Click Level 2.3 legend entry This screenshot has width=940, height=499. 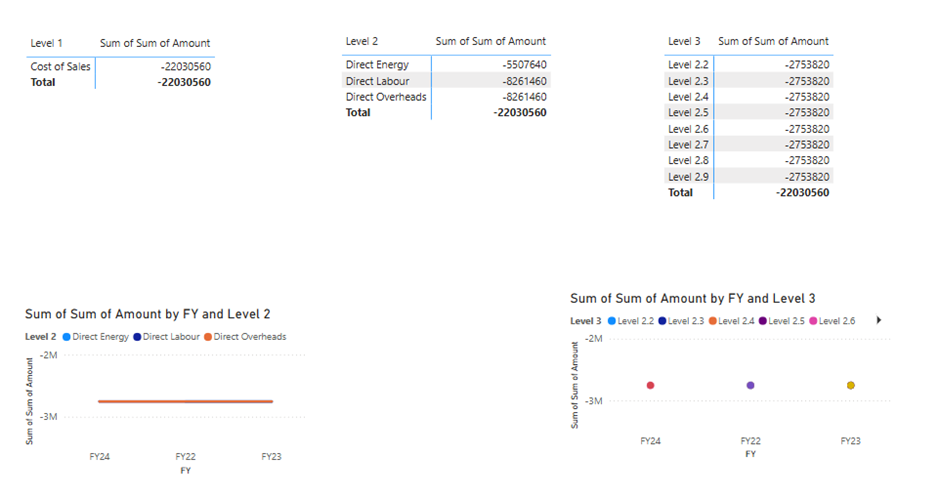pyautogui.click(x=681, y=321)
